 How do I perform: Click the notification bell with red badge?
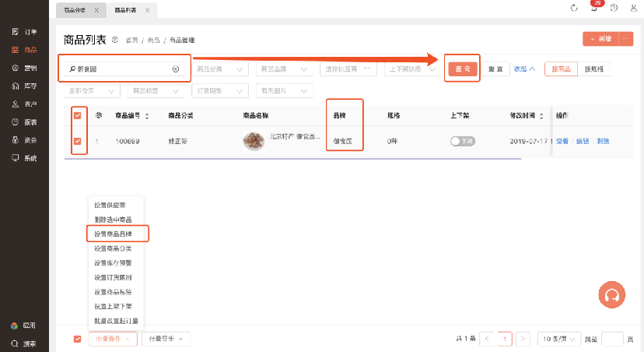[x=595, y=8]
